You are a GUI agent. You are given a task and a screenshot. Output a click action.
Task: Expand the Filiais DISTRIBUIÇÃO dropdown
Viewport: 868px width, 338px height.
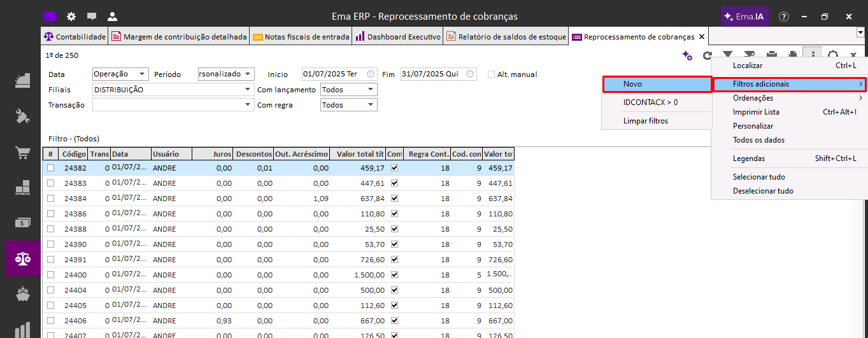point(248,90)
